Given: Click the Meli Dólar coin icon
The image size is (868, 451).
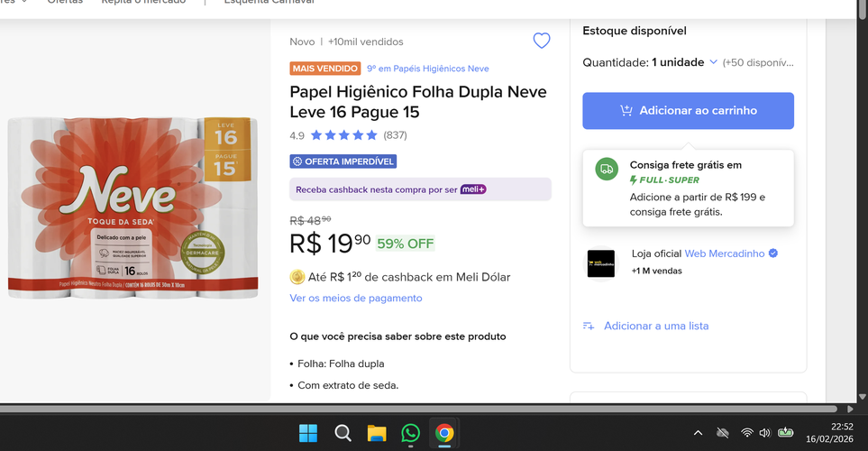Looking at the screenshot, I should point(297,277).
